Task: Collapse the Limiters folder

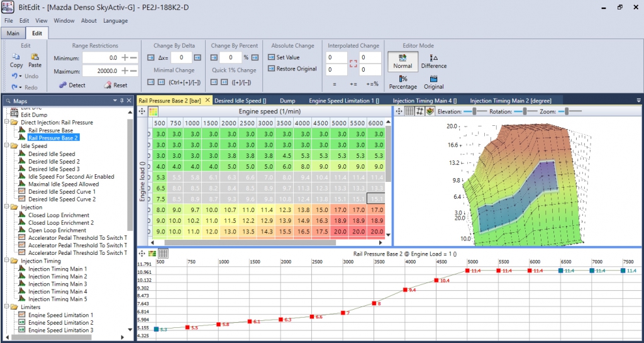Action: coord(6,307)
